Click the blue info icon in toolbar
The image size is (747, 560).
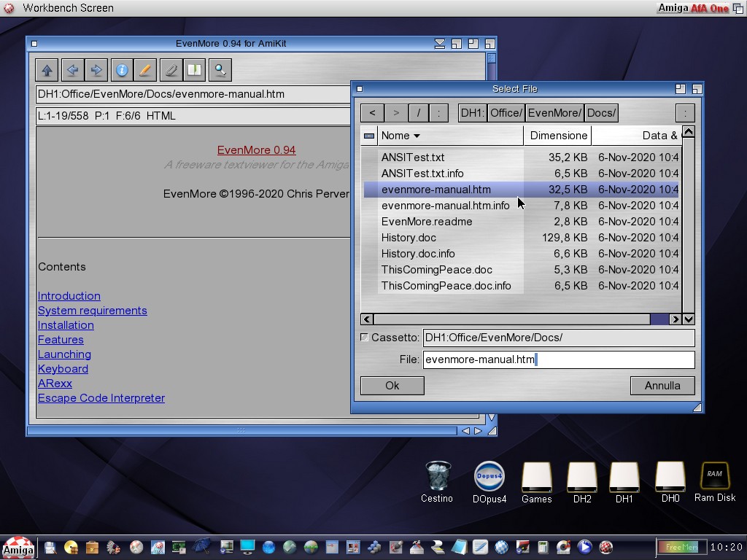click(x=122, y=70)
